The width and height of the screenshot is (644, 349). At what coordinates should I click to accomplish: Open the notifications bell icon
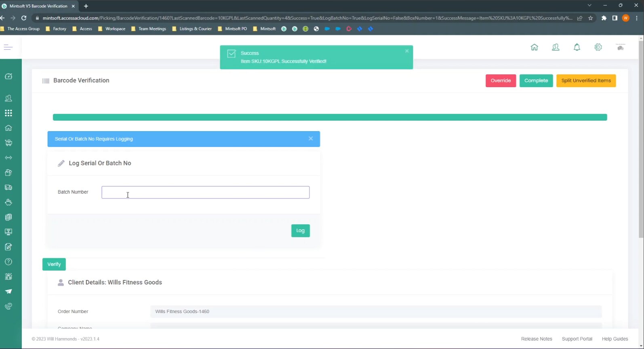[577, 47]
